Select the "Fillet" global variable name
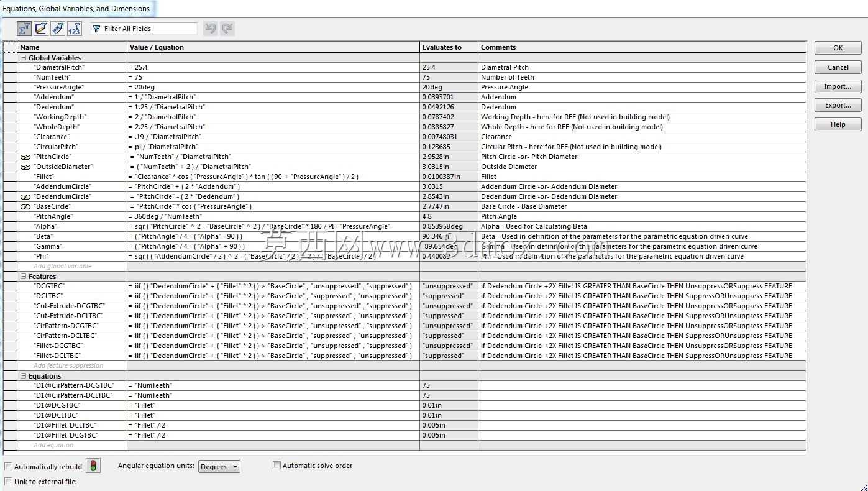This screenshot has width=868, height=491. [43, 177]
